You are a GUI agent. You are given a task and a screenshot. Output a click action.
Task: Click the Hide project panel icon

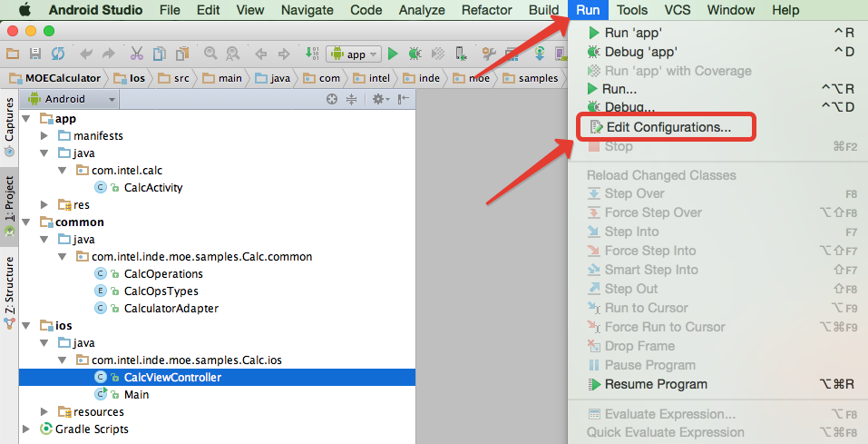click(x=404, y=99)
